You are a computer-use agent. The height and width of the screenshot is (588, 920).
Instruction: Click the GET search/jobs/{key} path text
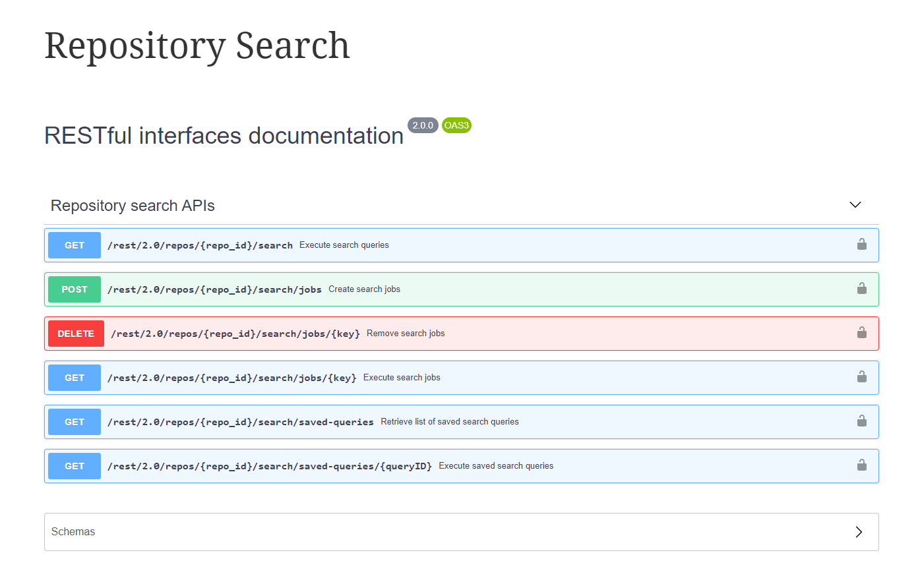point(232,378)
